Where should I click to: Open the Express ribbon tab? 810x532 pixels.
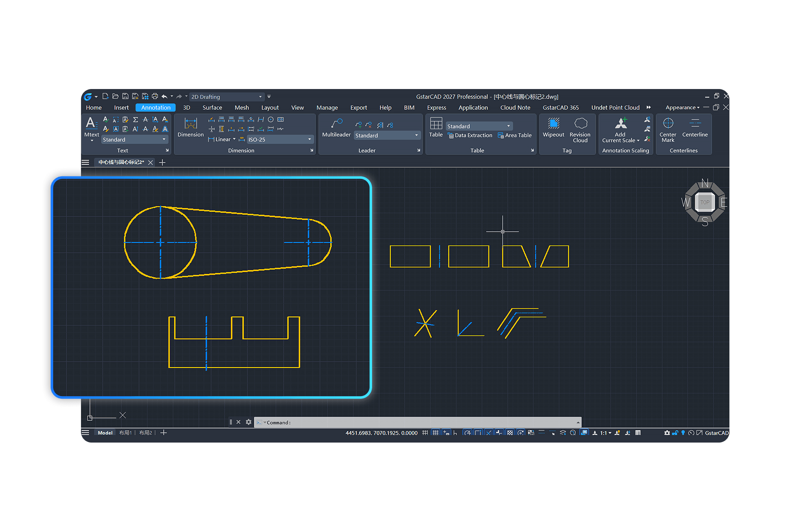coord(437,108)
